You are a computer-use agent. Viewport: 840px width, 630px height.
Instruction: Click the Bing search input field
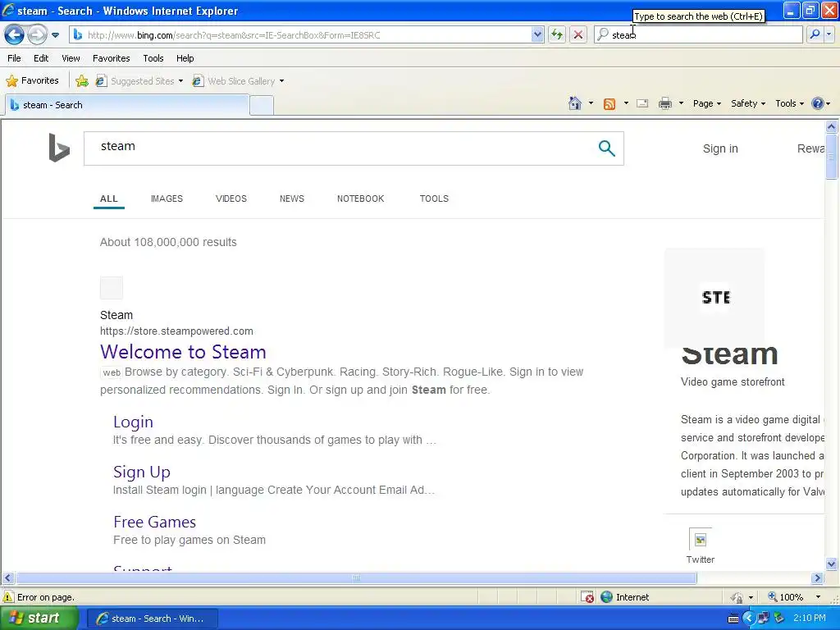337,148
